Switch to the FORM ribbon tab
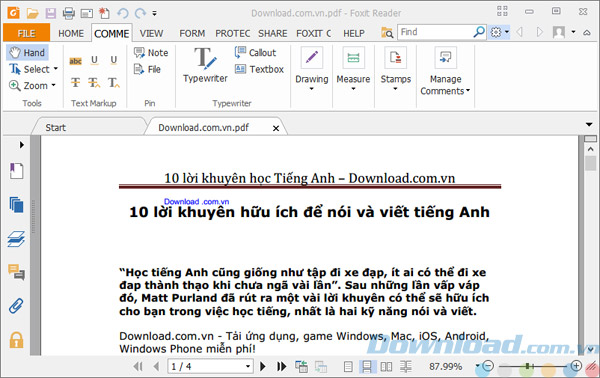 click(x=192, y=34)
